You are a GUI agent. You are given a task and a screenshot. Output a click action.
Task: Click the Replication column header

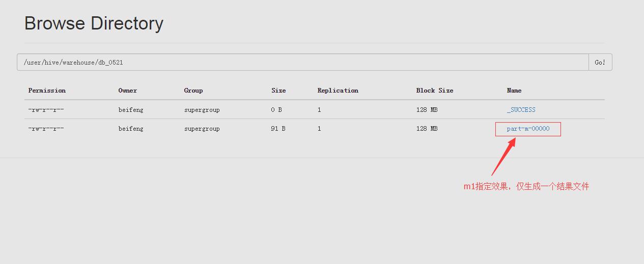(x=338, y=91)
